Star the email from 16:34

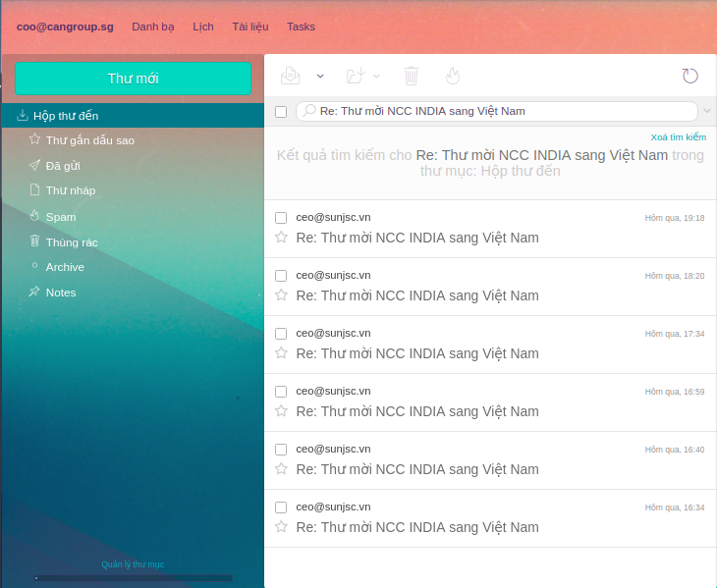click(x=281, y=527)
